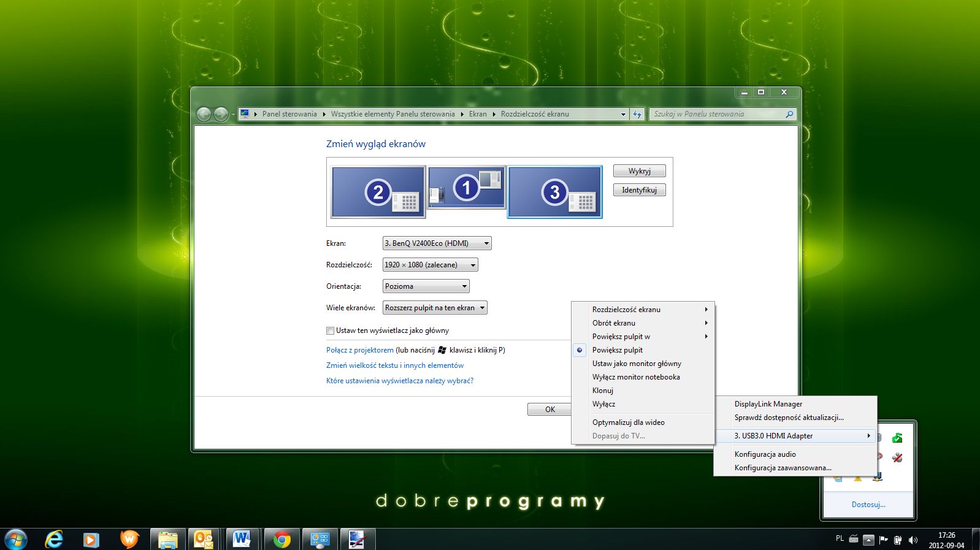Open the Ekran display dropdown
This screenshot has width=980, height=550.
[437, 243]
